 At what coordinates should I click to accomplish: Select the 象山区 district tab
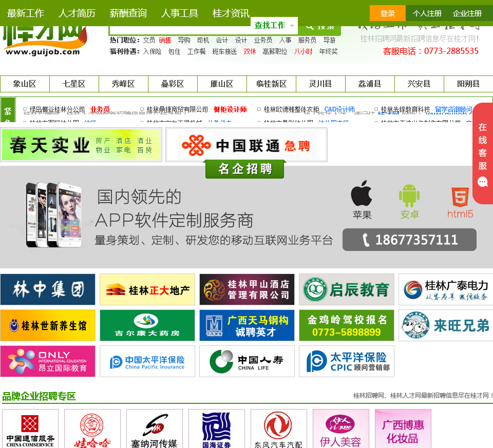pyautogui.click(x=25, y=84)
